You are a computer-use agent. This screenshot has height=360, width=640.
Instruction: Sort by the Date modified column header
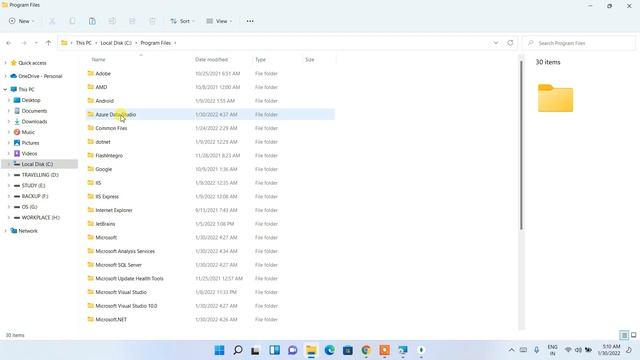[211, 60]
